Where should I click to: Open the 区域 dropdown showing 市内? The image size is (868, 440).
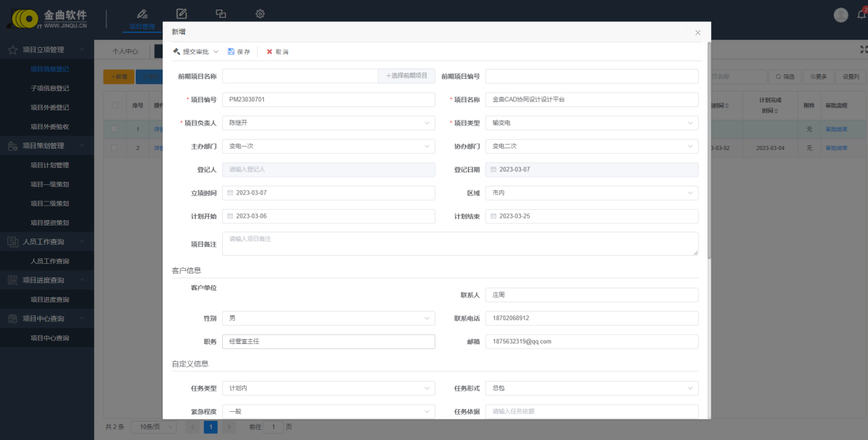tap(592, 193)
